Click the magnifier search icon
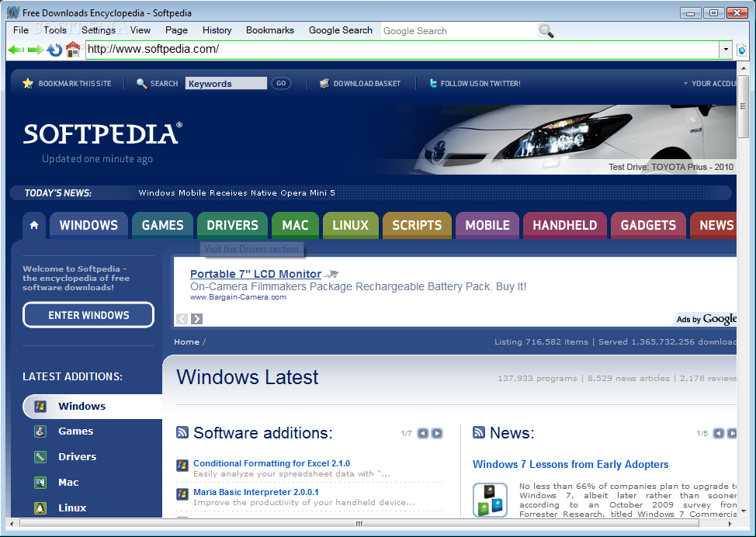The width and height of the screenshot is (756, 537). [546, 31]
